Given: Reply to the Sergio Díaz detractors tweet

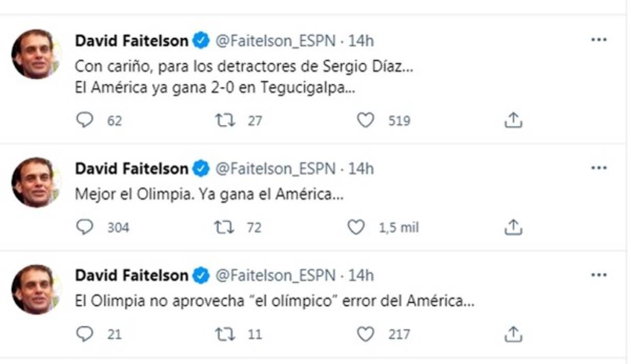Looking at the screenshot, I should coord(85,121).
